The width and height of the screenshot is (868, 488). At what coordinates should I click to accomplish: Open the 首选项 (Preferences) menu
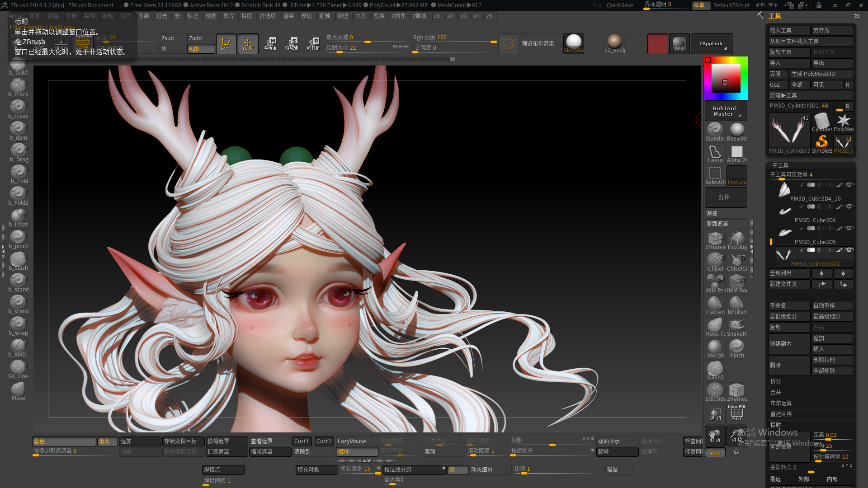pyautogui.click(x=268, y=16)
